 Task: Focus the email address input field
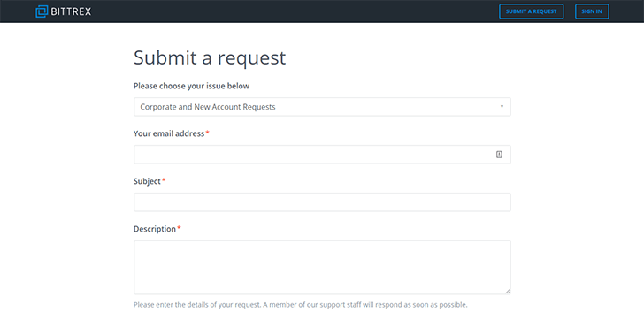tap(322, 155)
